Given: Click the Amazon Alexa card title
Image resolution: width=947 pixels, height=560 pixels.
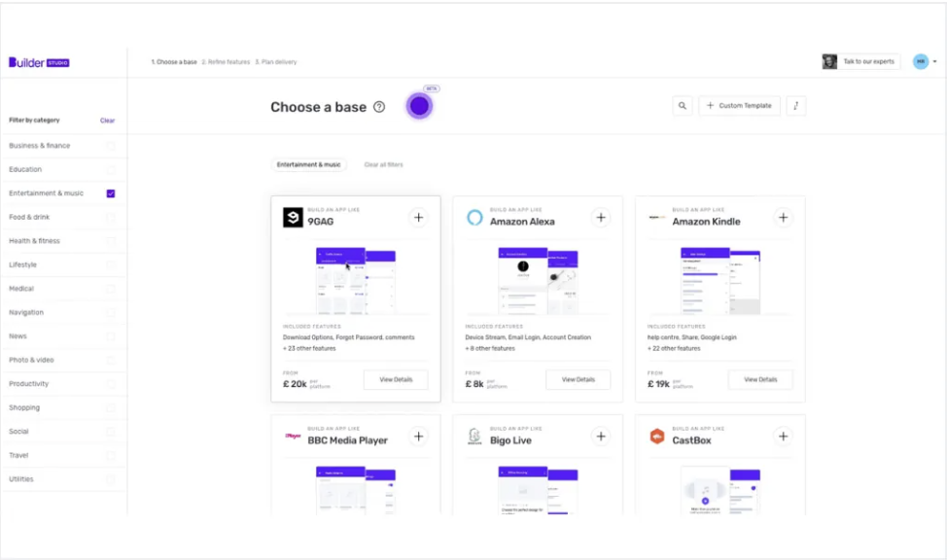Looking at the screenshot, I should point(522,222).
